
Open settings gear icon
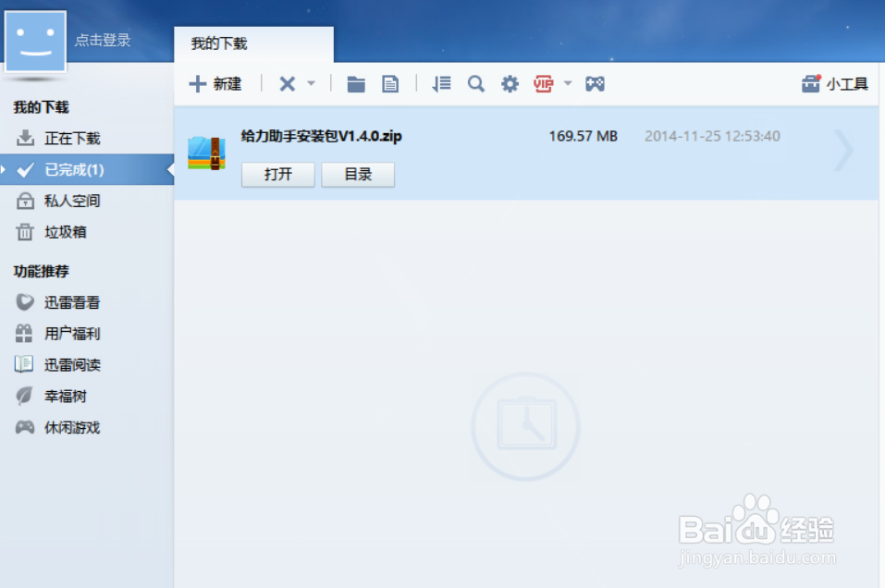[x=510, y=84]
